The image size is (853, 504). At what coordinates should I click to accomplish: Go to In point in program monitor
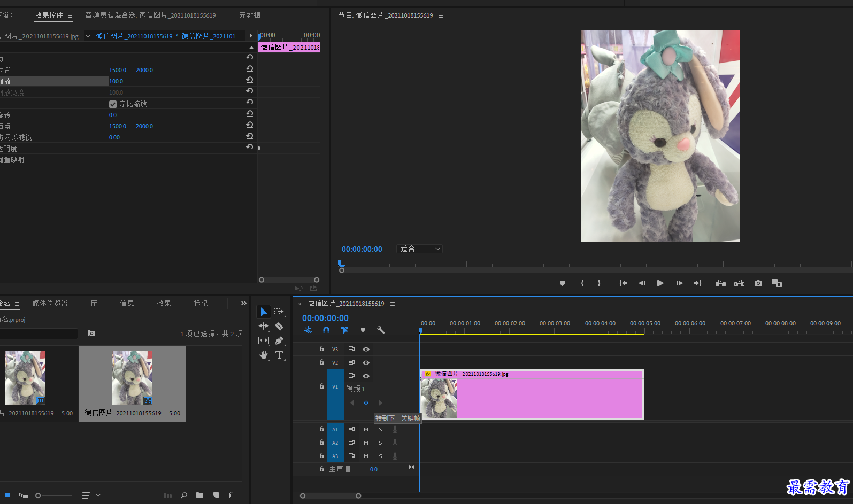click(623, 283)
